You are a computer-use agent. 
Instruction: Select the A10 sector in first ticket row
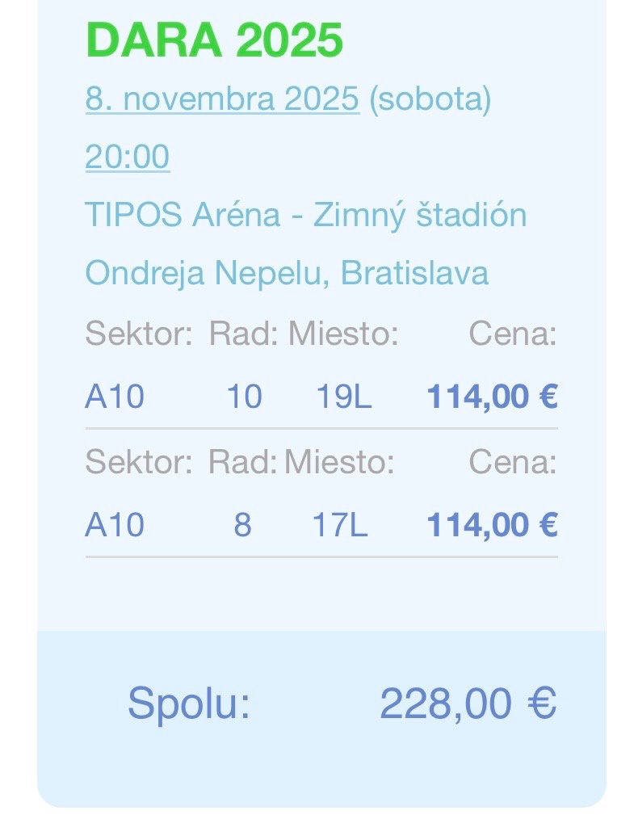tap(115, 397)
